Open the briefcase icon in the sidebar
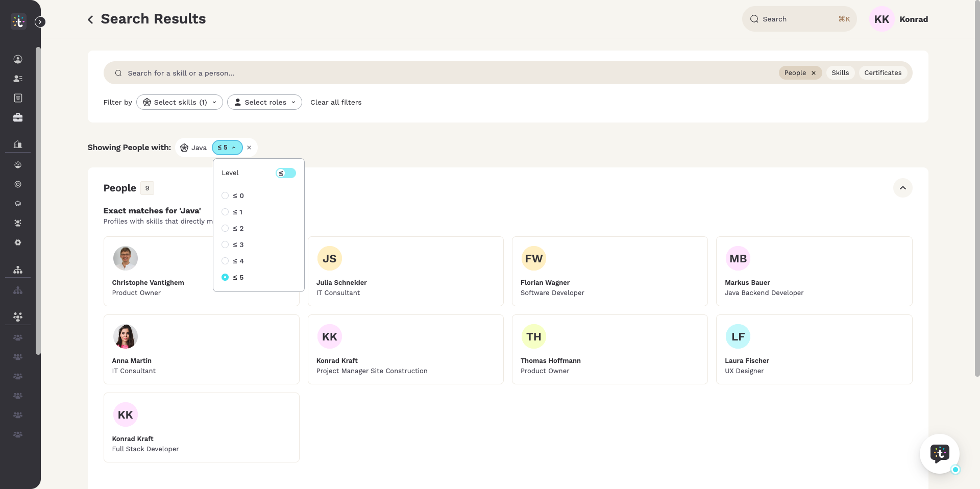 click(18, 117)
